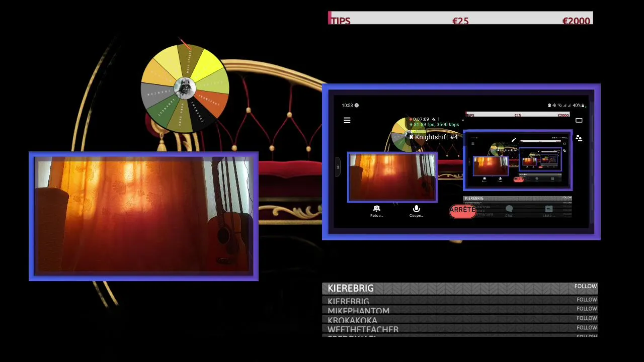This screenshot has width=644, height=362.
Task: Tap the accessibility side handle on phone edge
Action: [338, 166]
